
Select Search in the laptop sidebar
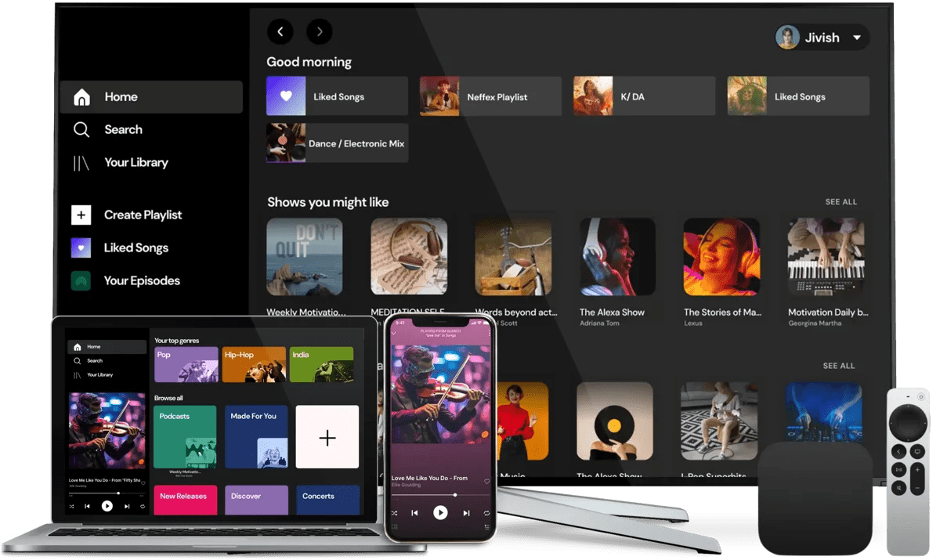tap(89, 361)
